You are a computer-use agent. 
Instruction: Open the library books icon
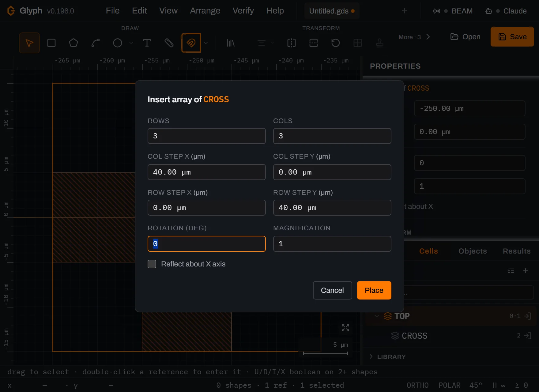pyautogui.click(x=231, y=43)
